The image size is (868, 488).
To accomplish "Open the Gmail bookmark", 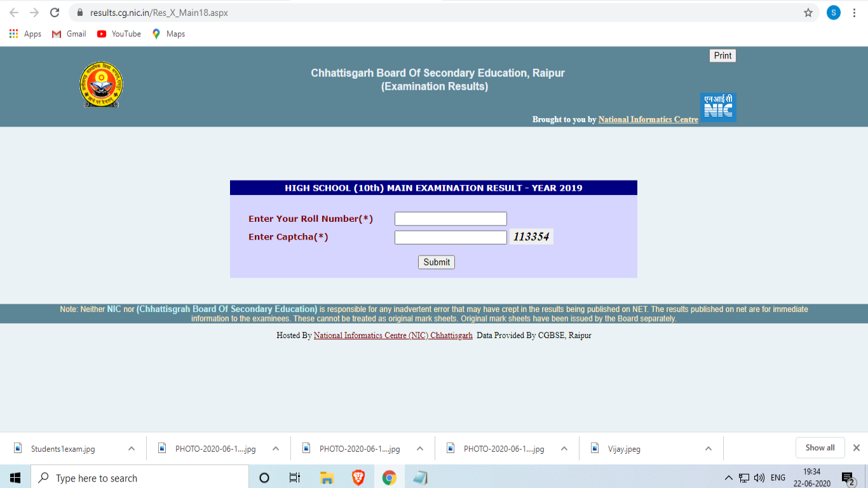I will click(69, 34).
